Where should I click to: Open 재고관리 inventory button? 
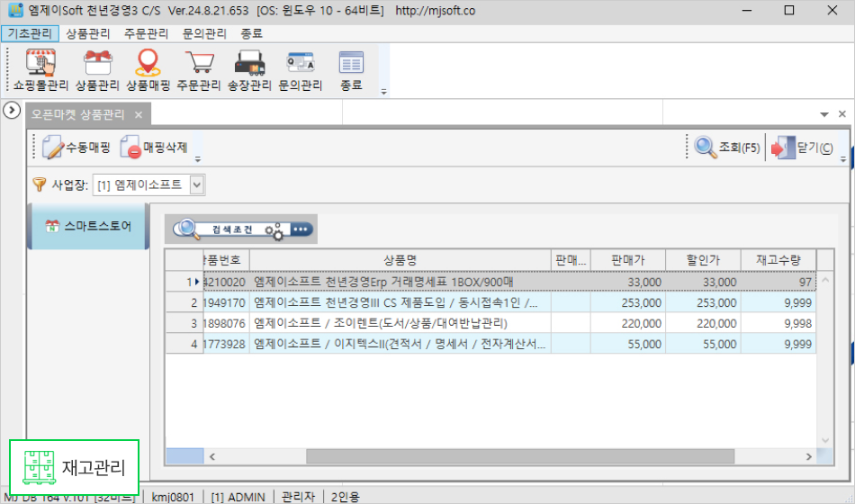74,467
